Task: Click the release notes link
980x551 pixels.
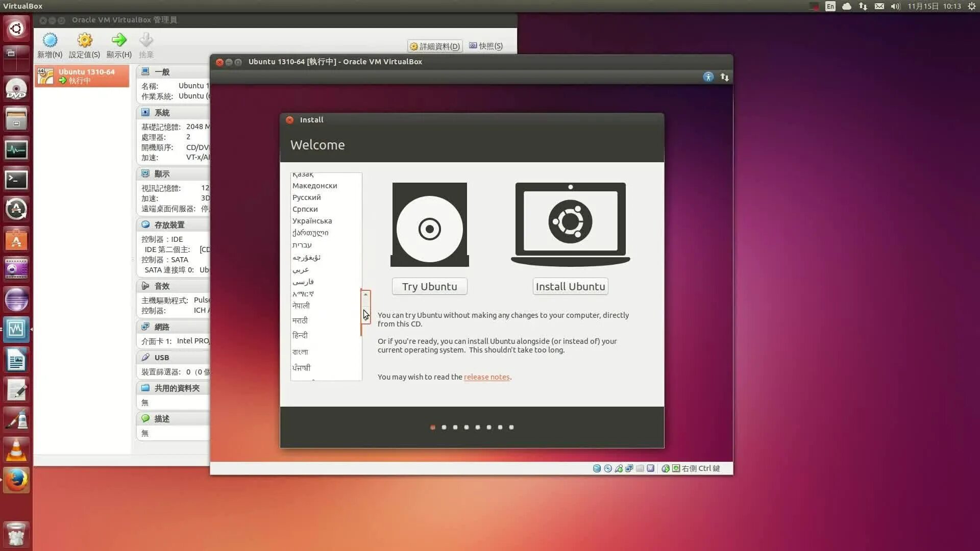Action: coord(486,377)
